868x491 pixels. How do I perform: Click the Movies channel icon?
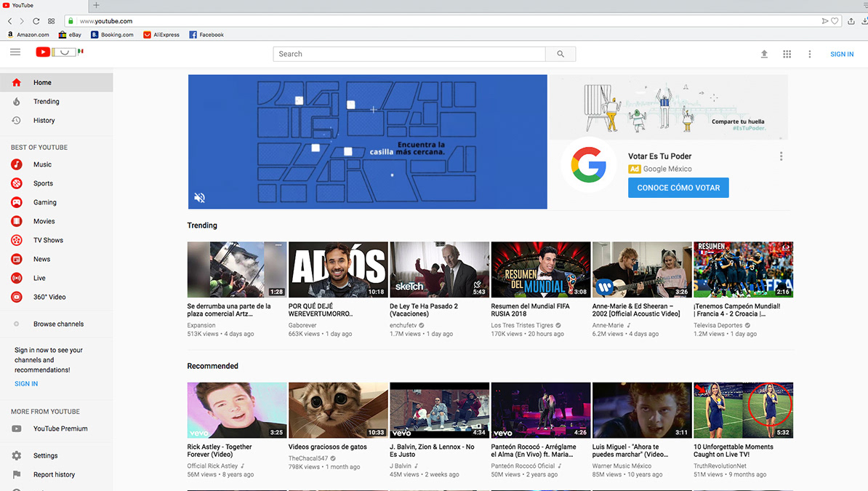point(17,221)
